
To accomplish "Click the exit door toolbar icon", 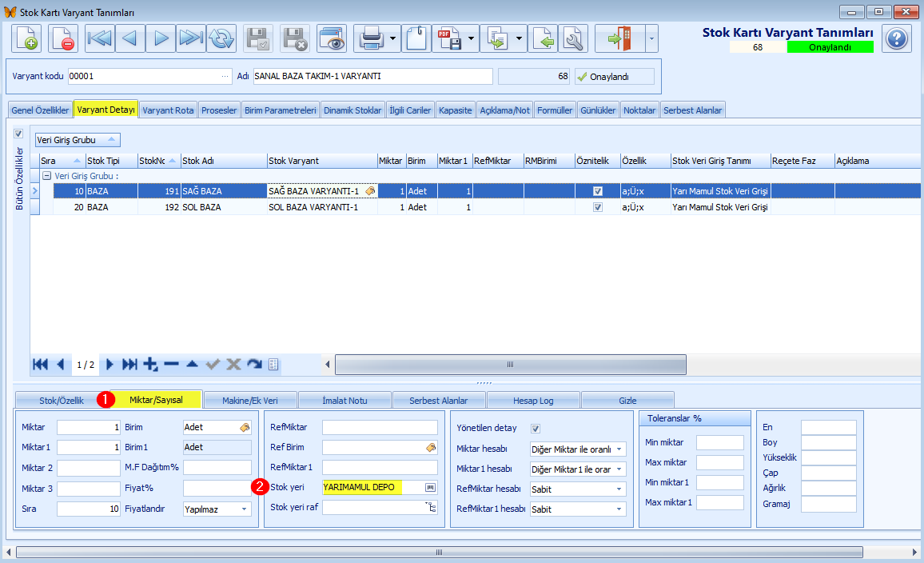I will pyautogui.click(x=619, y=39).
